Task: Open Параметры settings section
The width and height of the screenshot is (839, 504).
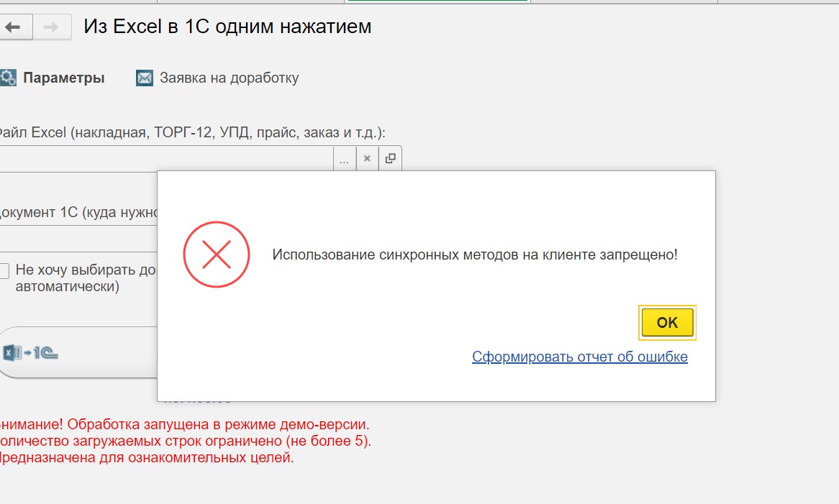Action: 63,78
